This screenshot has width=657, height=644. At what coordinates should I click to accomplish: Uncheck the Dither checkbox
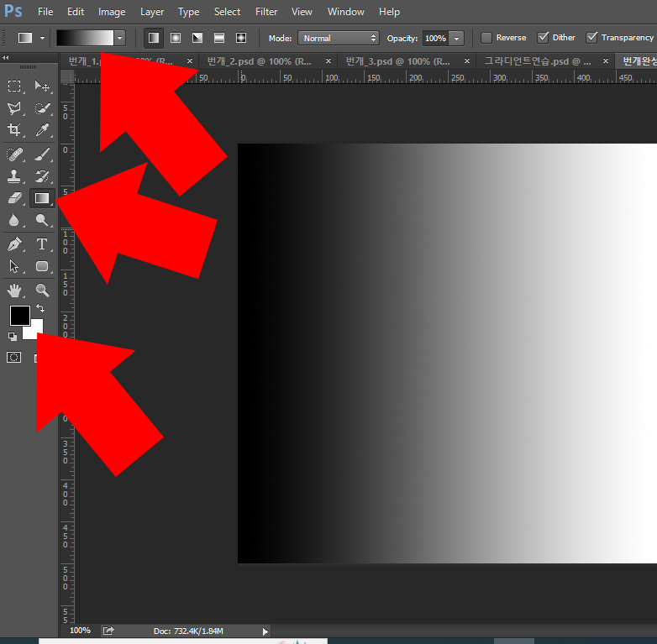point(543,38)
